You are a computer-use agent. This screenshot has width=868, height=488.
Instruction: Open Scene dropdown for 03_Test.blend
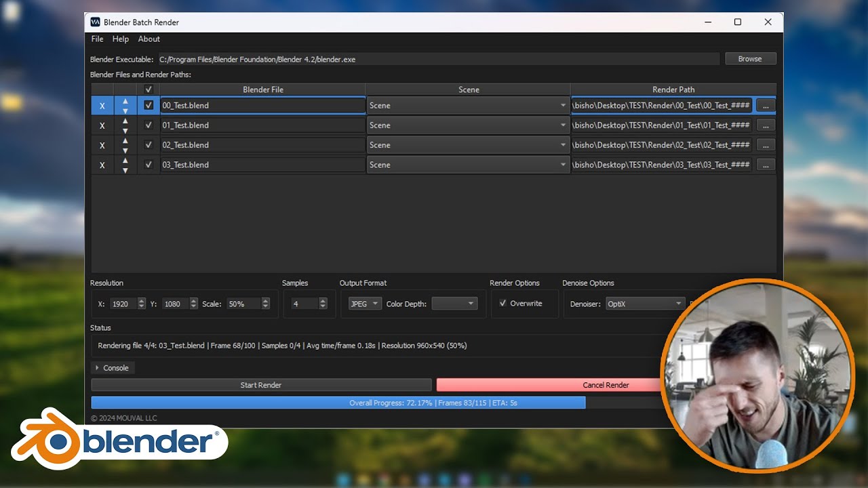468,165
